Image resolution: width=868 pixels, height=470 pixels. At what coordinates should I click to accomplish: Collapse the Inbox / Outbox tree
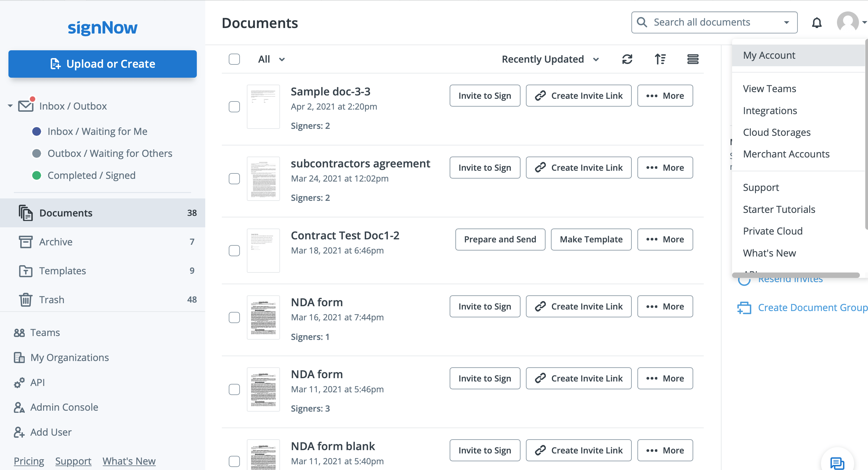[x=10, y=106]
